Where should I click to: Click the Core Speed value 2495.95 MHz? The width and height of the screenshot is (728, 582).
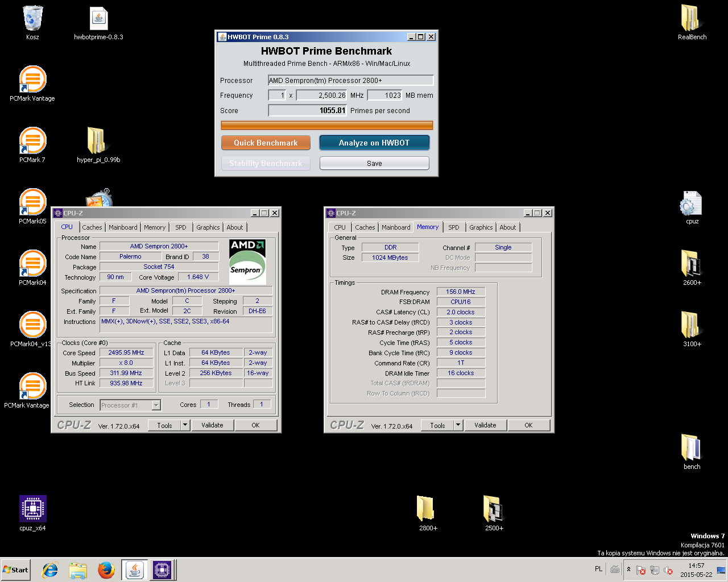[126, 352]
